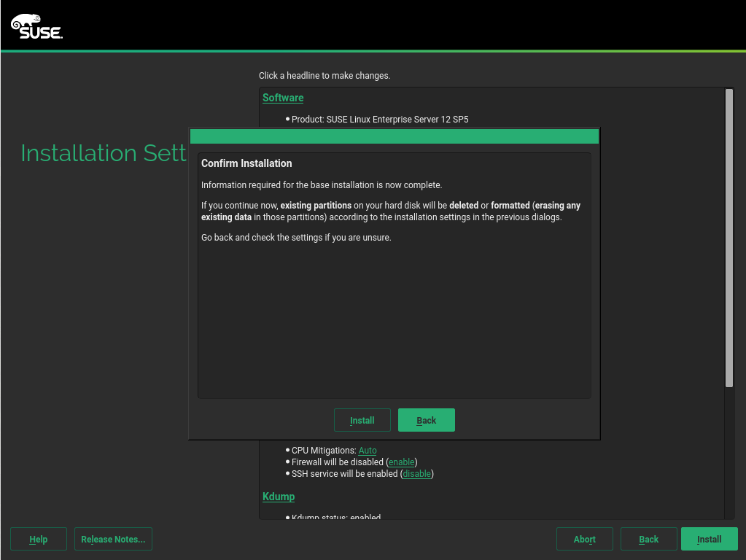Image resolution: width=746 pixels, height=560 pixels.
Task: Click the SUSE Linux Enterprise Server product line
Action: click(379, 119)
